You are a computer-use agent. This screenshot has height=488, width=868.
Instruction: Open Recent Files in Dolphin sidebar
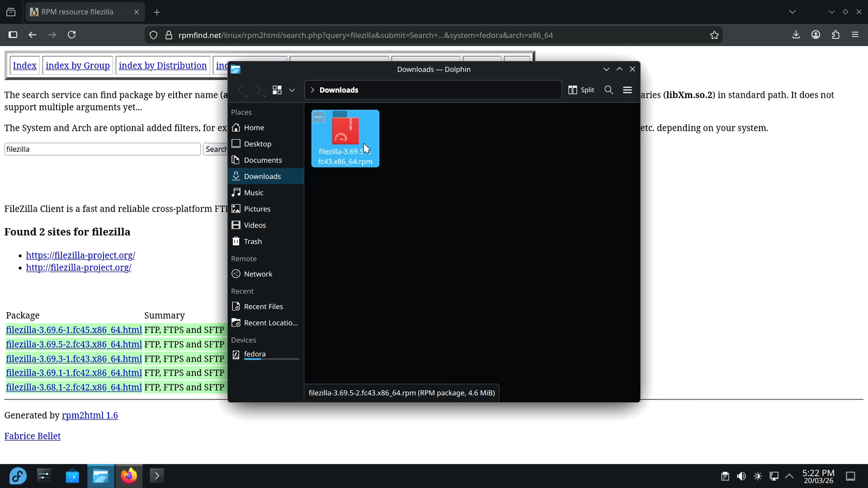point(266,306)
